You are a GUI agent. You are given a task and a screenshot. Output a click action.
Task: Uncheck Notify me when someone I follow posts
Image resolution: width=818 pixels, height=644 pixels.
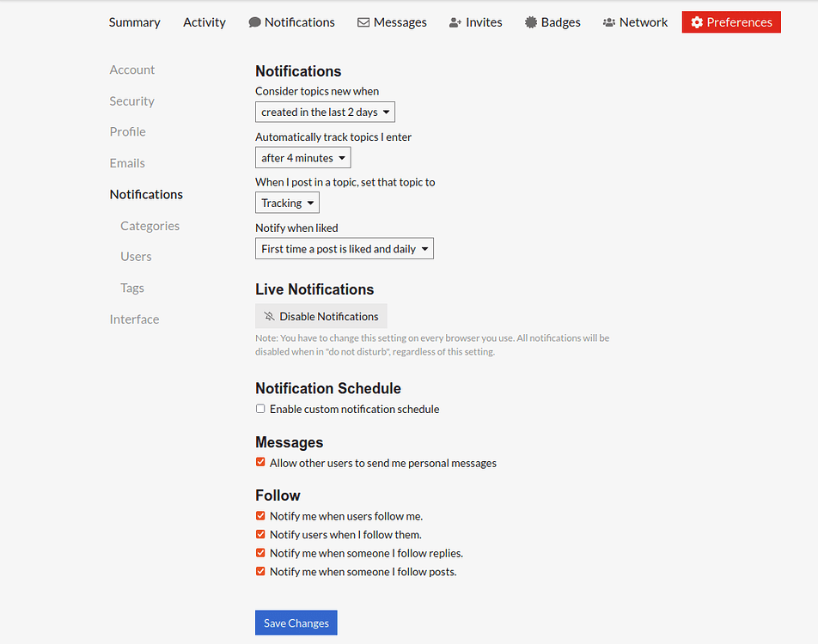(260, 571)
